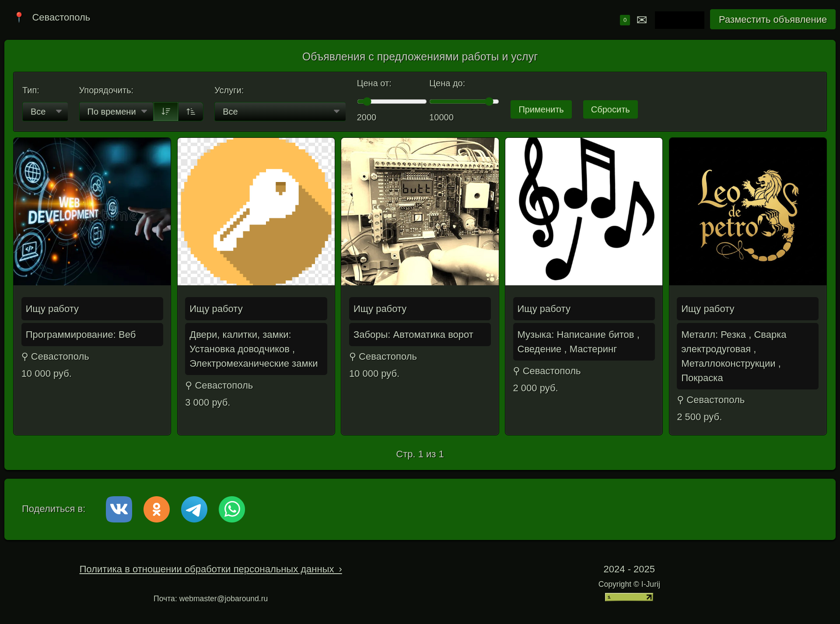Open the По времени sort dropdown
The height and width of the screenshot is (624, 840).
click(x=116, y=112)
